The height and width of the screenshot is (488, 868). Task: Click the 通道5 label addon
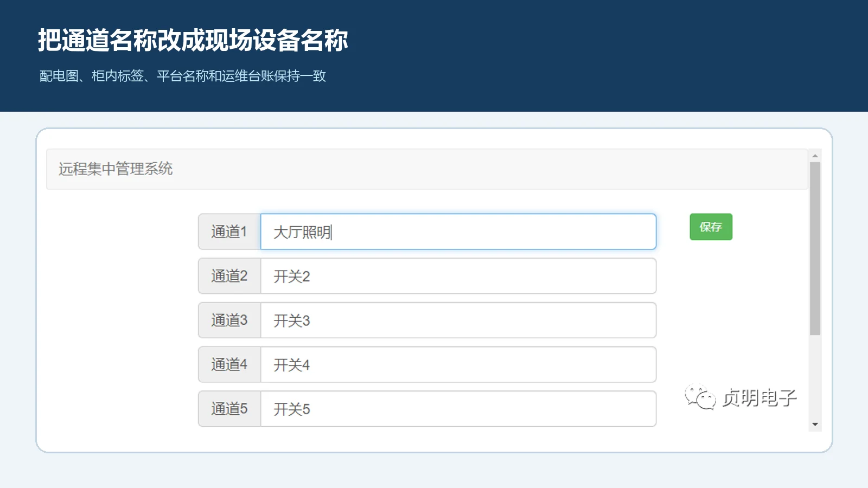[229, 409]
